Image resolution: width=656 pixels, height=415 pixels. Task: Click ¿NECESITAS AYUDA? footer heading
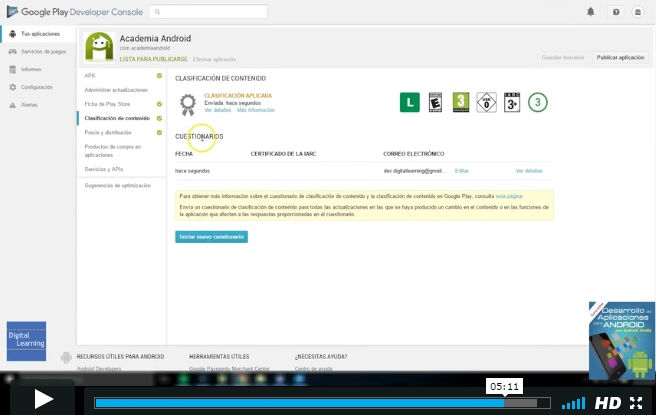(320, 356)
